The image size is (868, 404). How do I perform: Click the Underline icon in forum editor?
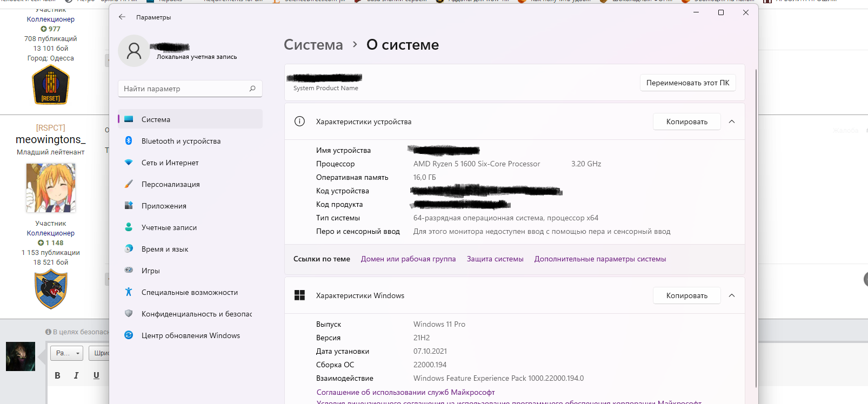pos(96,375)
